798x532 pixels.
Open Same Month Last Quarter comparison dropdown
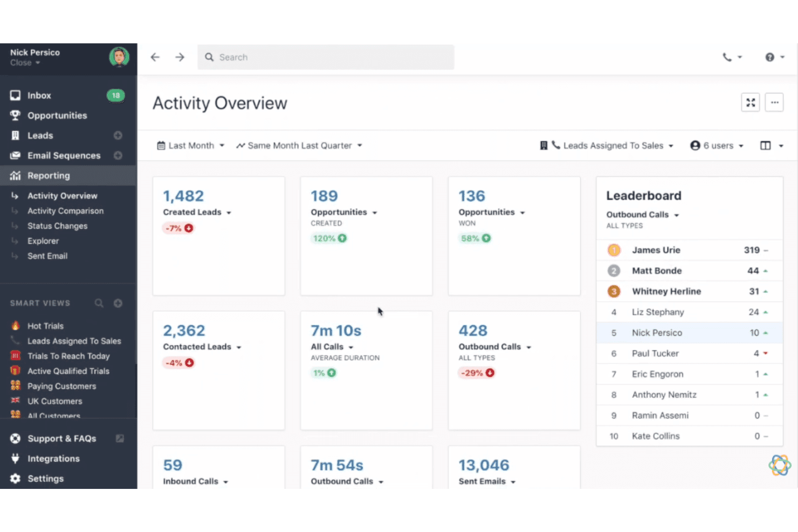(x=299, y=146)
